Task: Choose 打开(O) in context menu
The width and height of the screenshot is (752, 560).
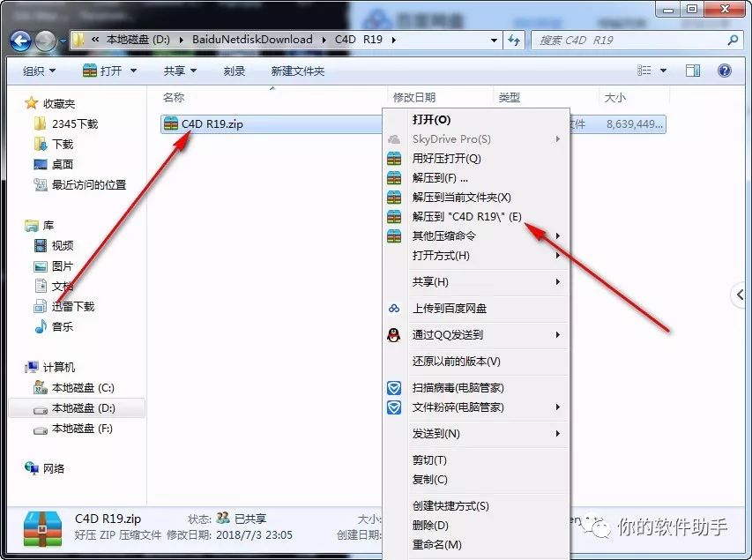Action: click(x=476, y=119)
